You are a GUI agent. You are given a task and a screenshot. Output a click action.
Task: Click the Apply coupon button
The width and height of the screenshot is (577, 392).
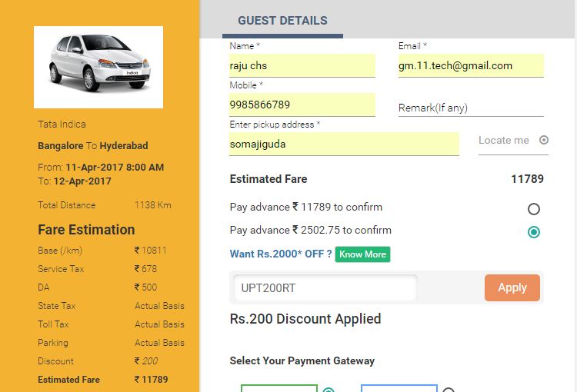512,287
